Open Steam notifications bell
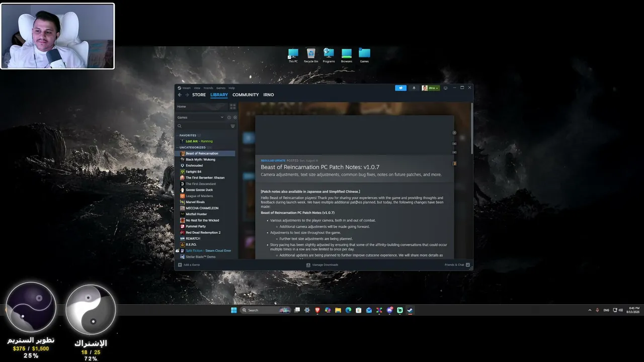The height and width of the screenshot is (362, 644). coord(414,88)
